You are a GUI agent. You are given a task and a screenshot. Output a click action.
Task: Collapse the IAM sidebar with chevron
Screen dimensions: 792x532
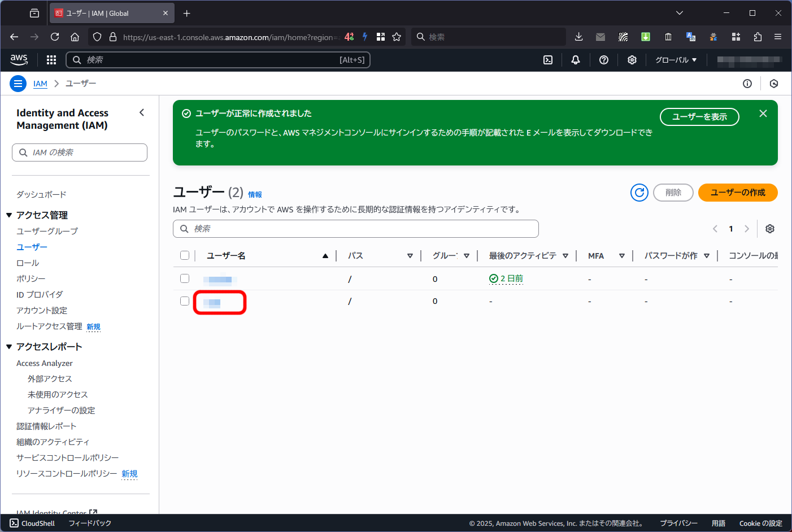click(142, 112)
